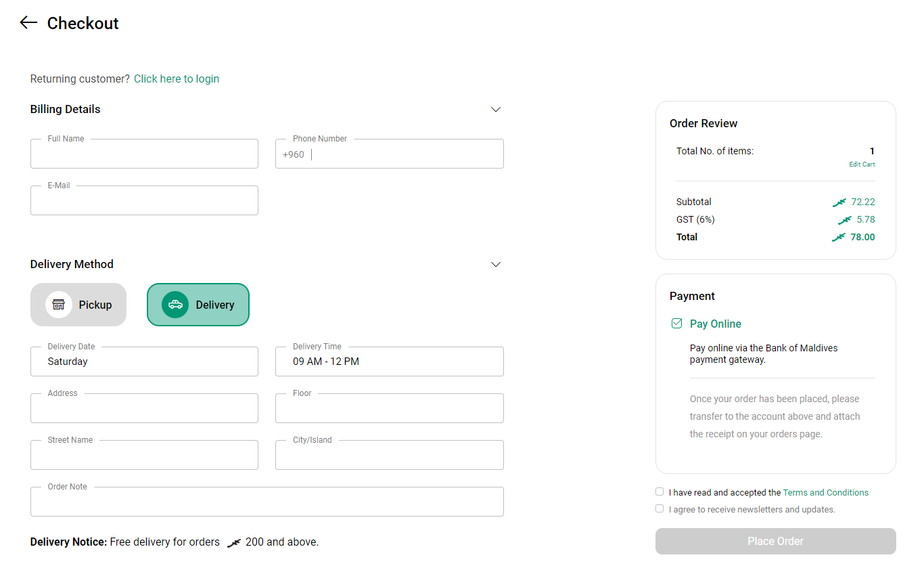Accept the Terms and Conditions checkbox
This screenshot has width=924, height=568.
(x=660, y=491)
